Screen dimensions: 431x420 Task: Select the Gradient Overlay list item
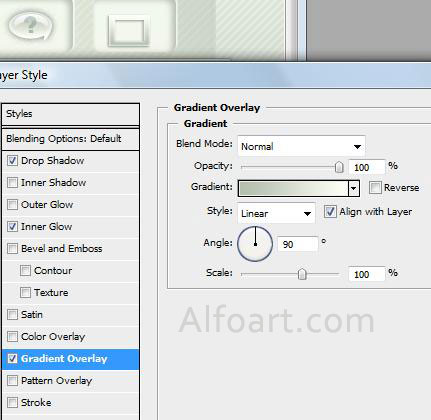(70, 359)
